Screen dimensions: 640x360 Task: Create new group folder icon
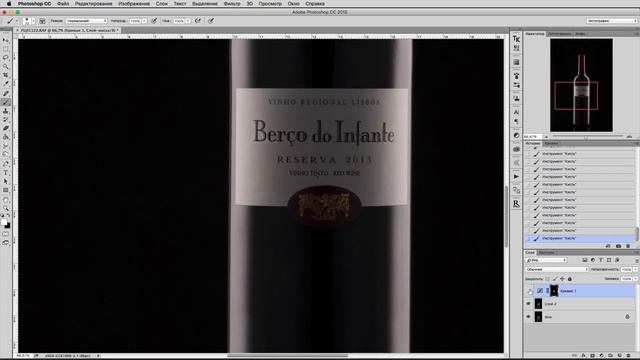pyautogui.click(x=610, y=356)
